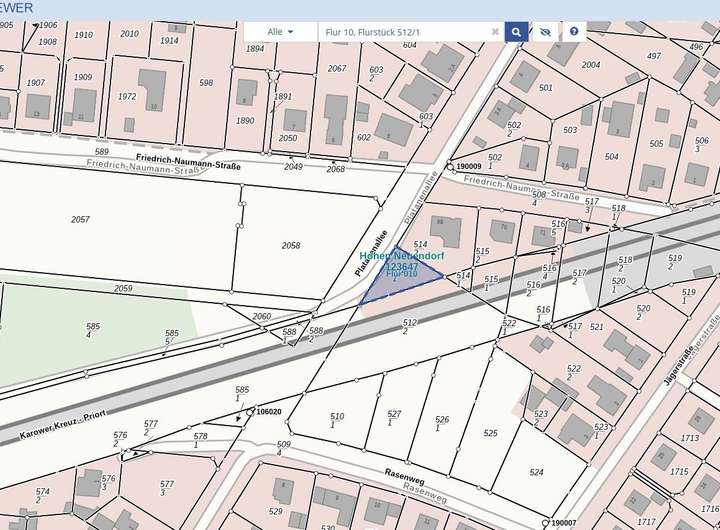Click the magnifier search button
The width and height of the screenshot is (720, 530).
tap(516, 32)
